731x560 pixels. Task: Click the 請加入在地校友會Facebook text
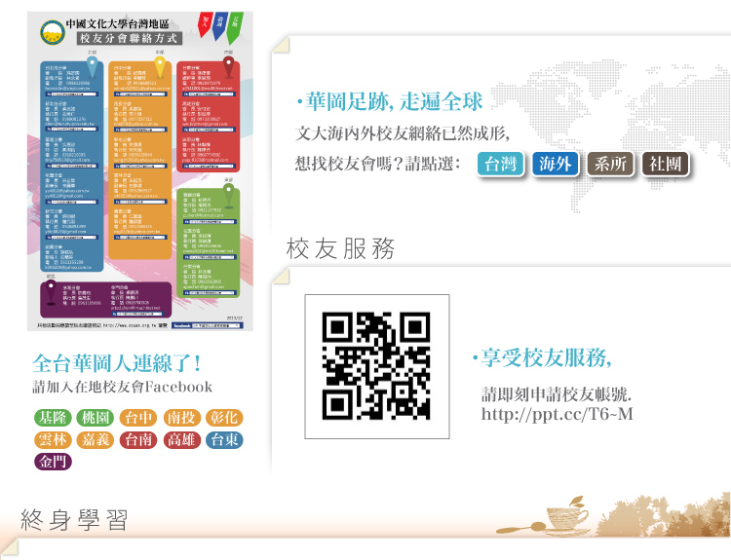(122, 387)
